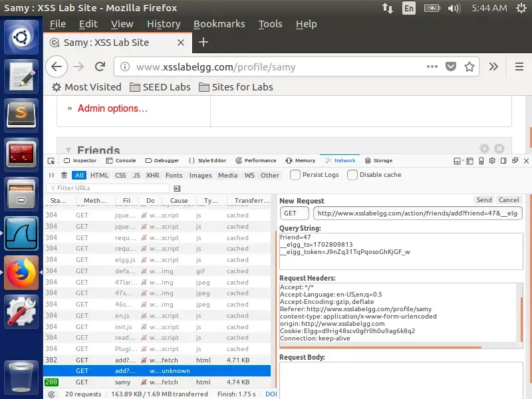Open SEED Labs bookmark folder

(x=160, y=87)
